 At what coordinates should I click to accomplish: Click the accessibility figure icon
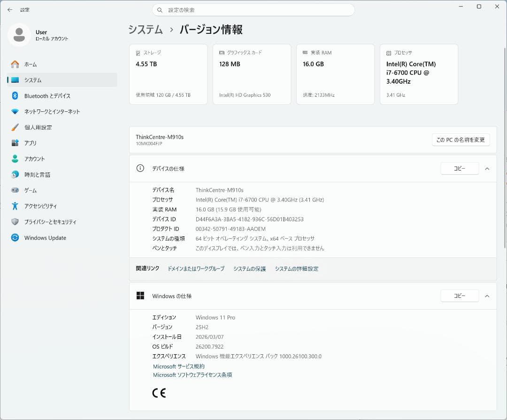coord(15,206)
